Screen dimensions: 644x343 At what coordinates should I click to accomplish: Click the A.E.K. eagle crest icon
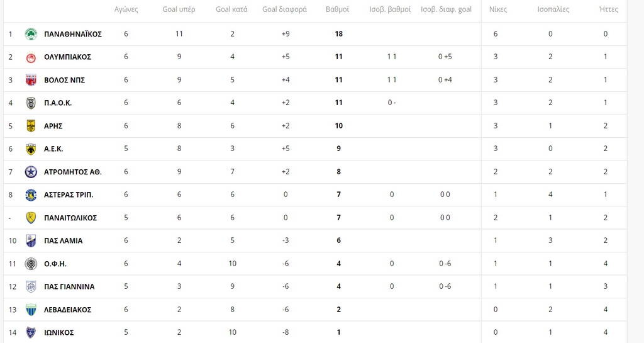(31, 149)
